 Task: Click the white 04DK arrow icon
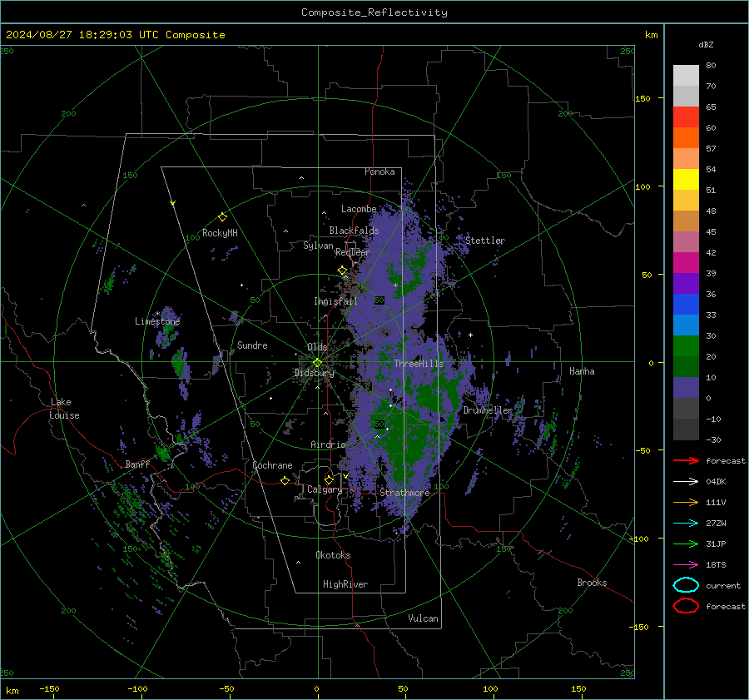pyautogui.click(x=686, y=482)
